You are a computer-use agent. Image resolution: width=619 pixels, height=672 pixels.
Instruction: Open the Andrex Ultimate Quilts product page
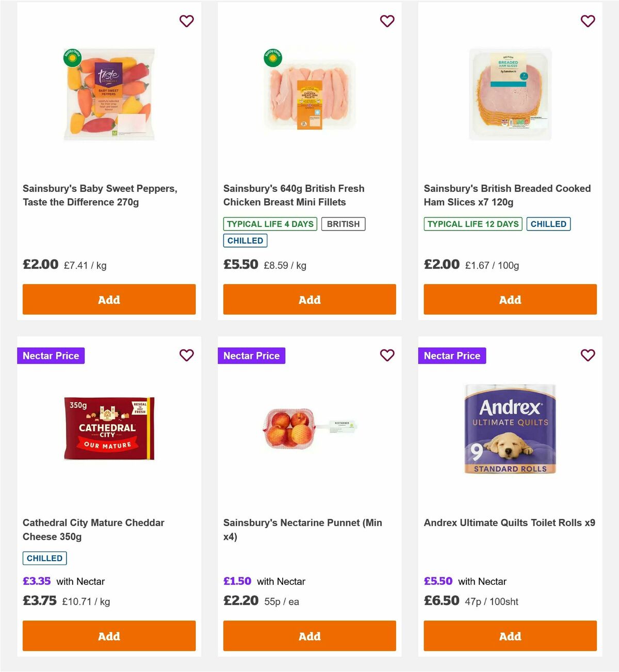coord(509,522)
